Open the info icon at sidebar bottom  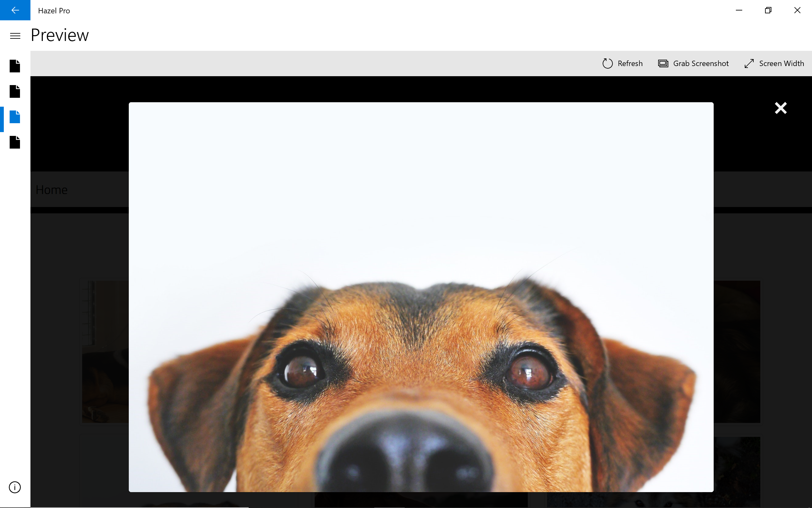(x=15, y=487)
